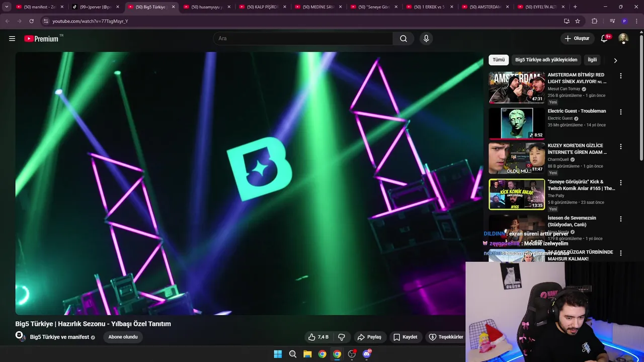Screen dimensions: 644x362
Task: Switch to the KALP PİŞİRDİ tab
Action: point(263,7)
